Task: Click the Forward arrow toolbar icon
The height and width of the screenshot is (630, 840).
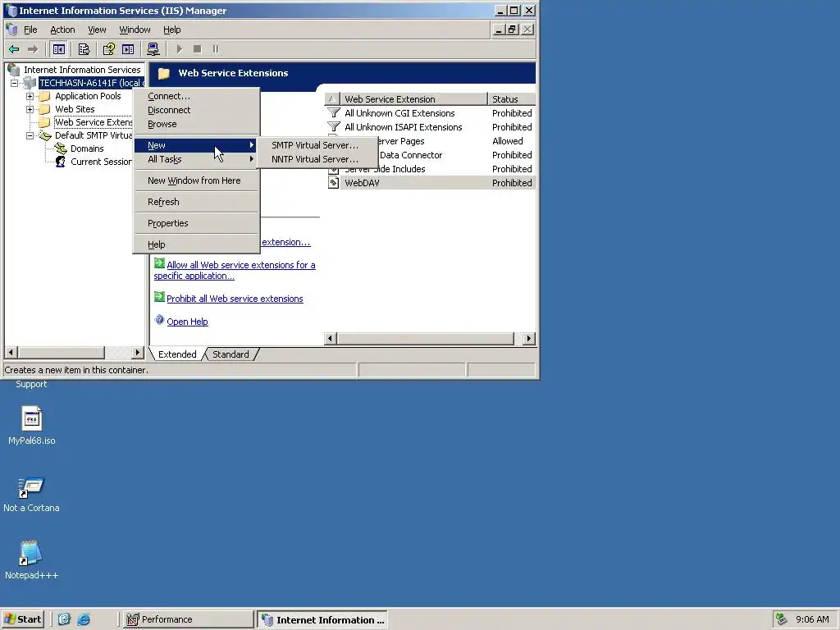Action: coord(33,49)
